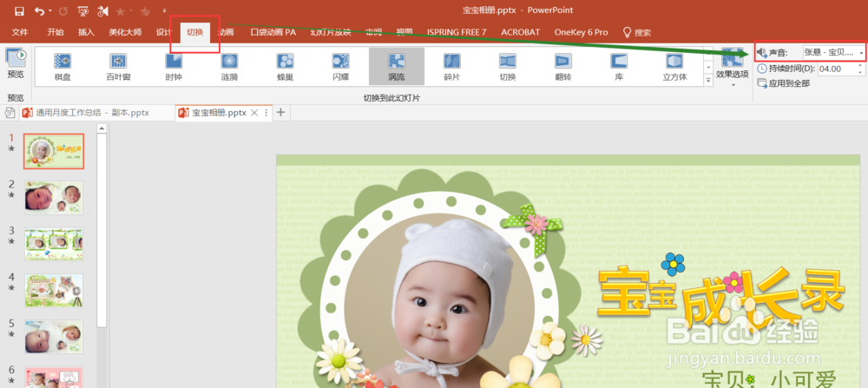Open the ISPRING FREE 7 tab
The image size is (868, 388).
457,32
